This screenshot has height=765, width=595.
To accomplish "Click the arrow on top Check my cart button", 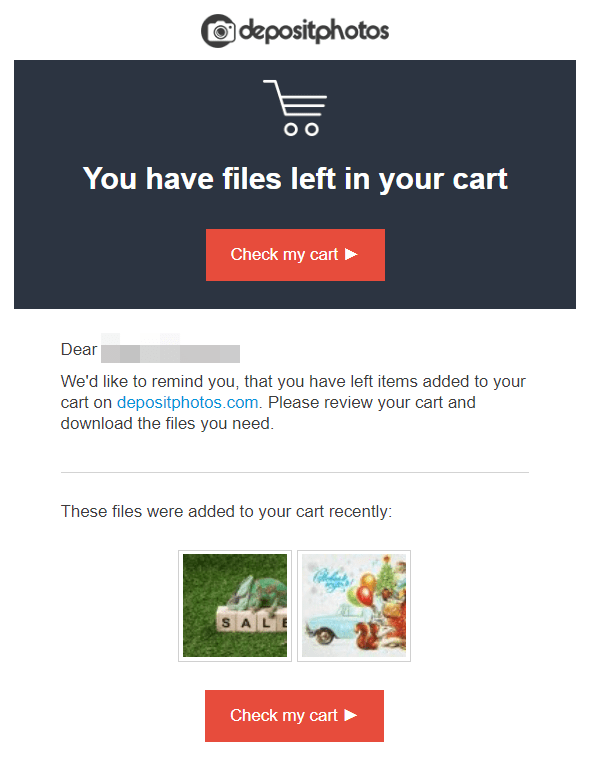I will [x=351, y=254].
